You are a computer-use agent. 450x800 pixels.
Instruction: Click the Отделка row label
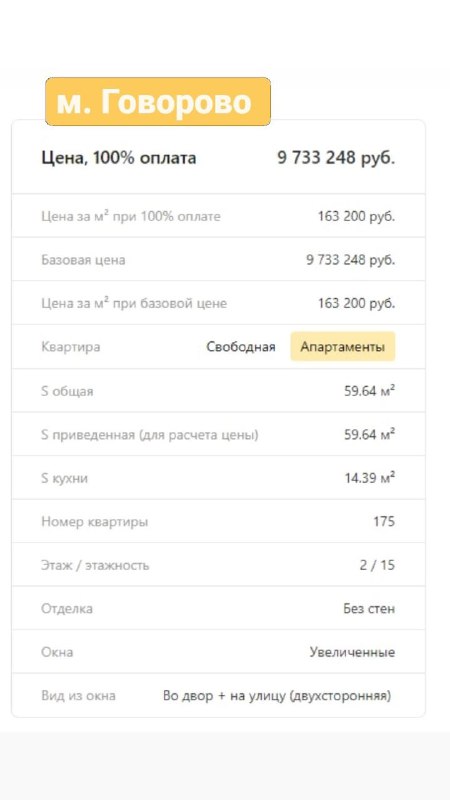tap(67, 609)
